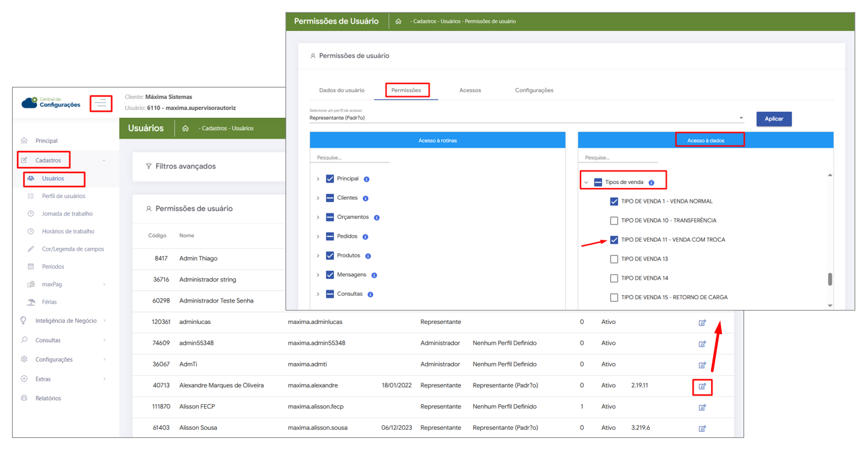Open the access profile dropdown Representante
Viewport: 868px width, 452px height.
tap(525, 119)
